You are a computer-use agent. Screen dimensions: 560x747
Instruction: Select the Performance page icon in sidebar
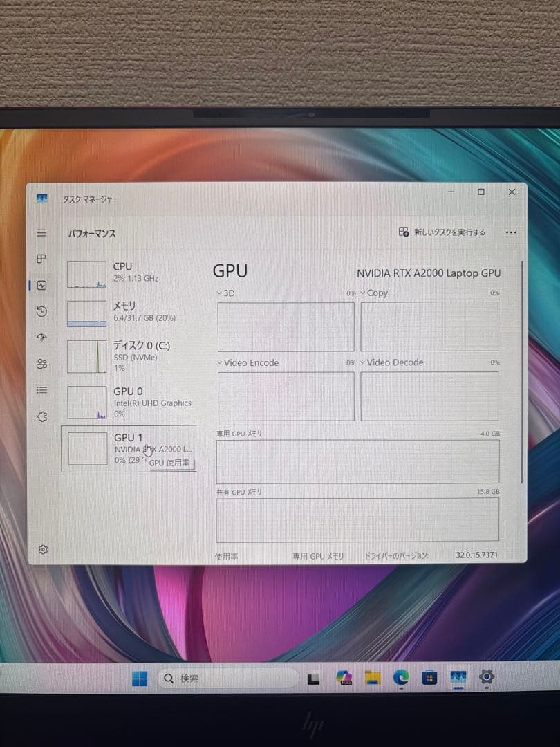click(x=42, y=286)
